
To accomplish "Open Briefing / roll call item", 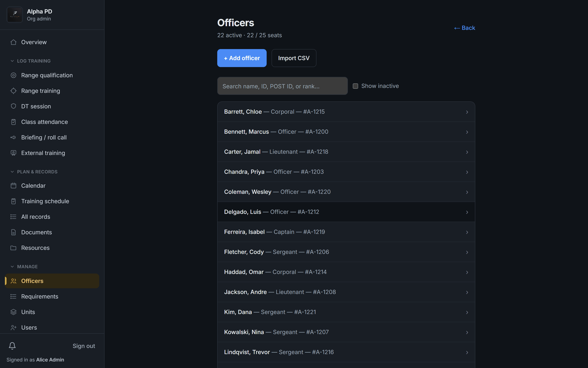I will point(52,138).
